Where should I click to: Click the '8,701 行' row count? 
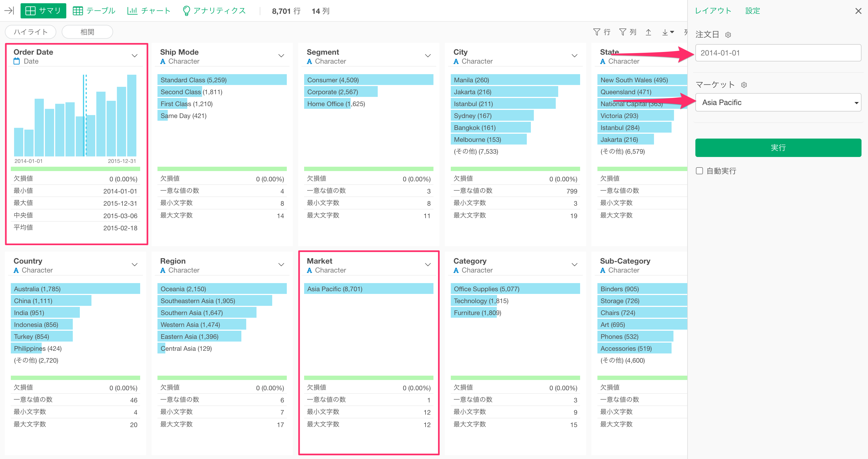click(286, 11)
